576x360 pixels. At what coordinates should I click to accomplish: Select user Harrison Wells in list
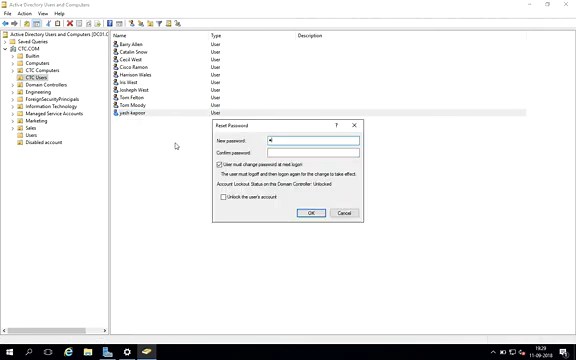tap(135, 75)
